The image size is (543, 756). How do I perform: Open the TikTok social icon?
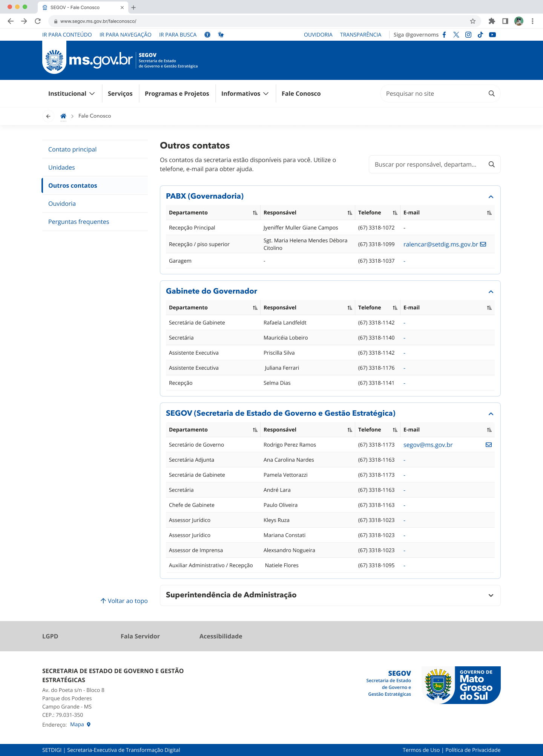pyautogui.click(x=480, y=35)
